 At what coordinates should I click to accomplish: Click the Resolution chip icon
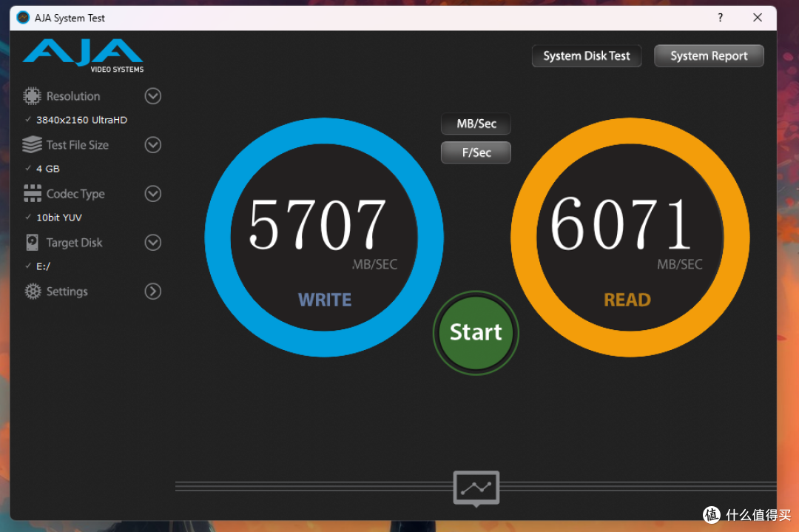click(x=32, y=96)
